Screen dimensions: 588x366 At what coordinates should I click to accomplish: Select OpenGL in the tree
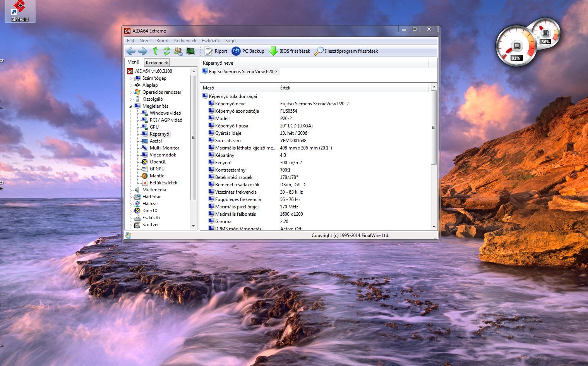(158, 162)
